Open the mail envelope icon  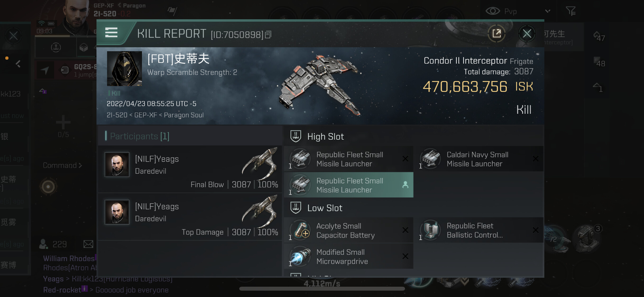pos(88,244)
